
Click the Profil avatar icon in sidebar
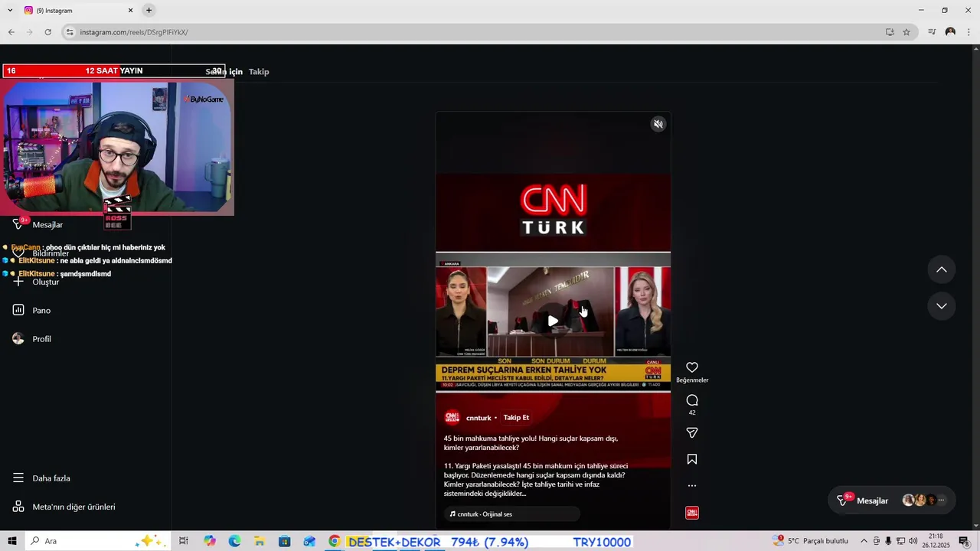[18, 339]
